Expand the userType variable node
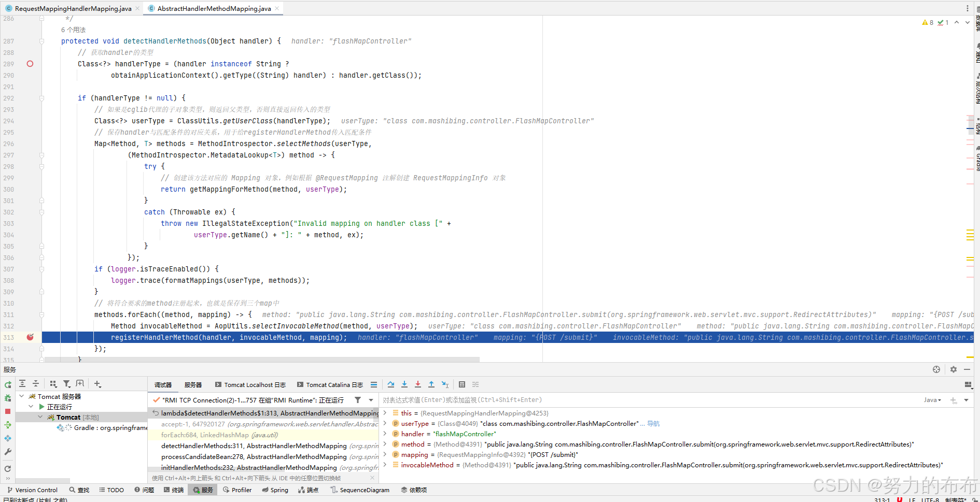Viewport: 980px width, 502px height. (385, 423)
